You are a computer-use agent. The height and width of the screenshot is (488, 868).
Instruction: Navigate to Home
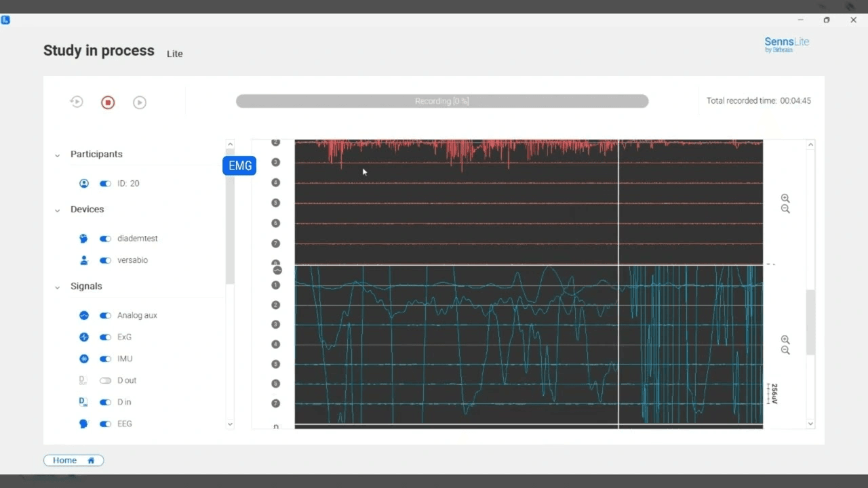73,460
